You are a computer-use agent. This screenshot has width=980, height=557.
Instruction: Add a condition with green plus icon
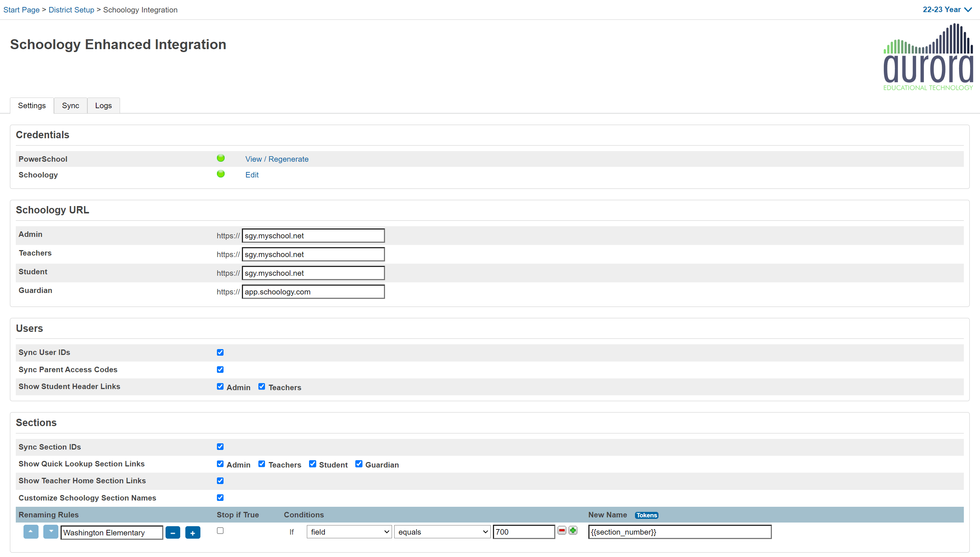click(573, 531)
